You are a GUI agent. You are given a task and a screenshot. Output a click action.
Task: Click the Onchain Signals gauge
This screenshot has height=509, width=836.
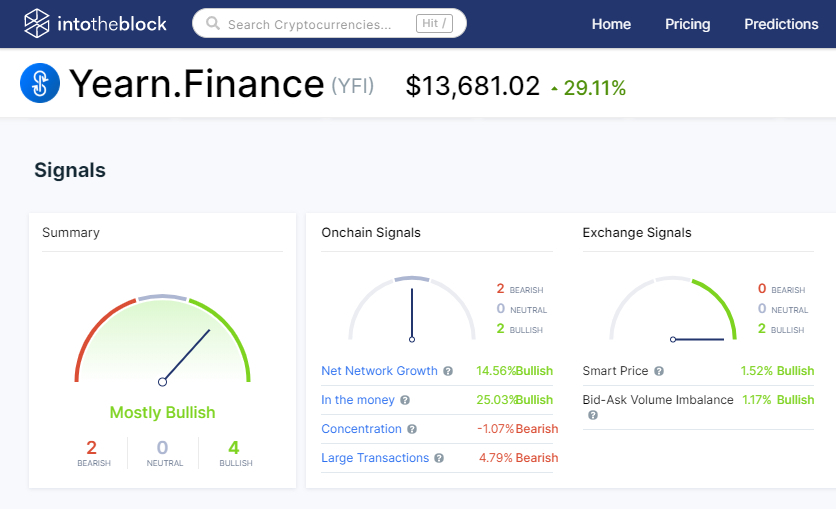412,309
